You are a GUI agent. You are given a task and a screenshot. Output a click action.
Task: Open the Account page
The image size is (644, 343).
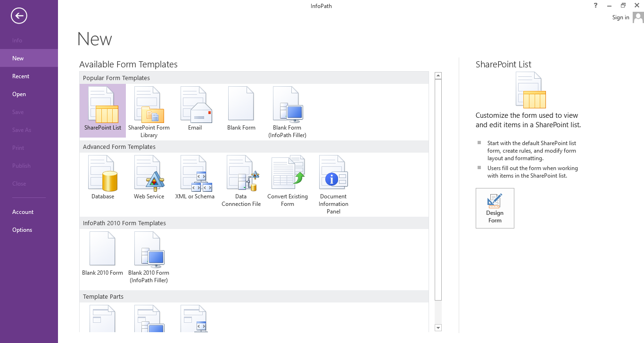tap(23, 212)
